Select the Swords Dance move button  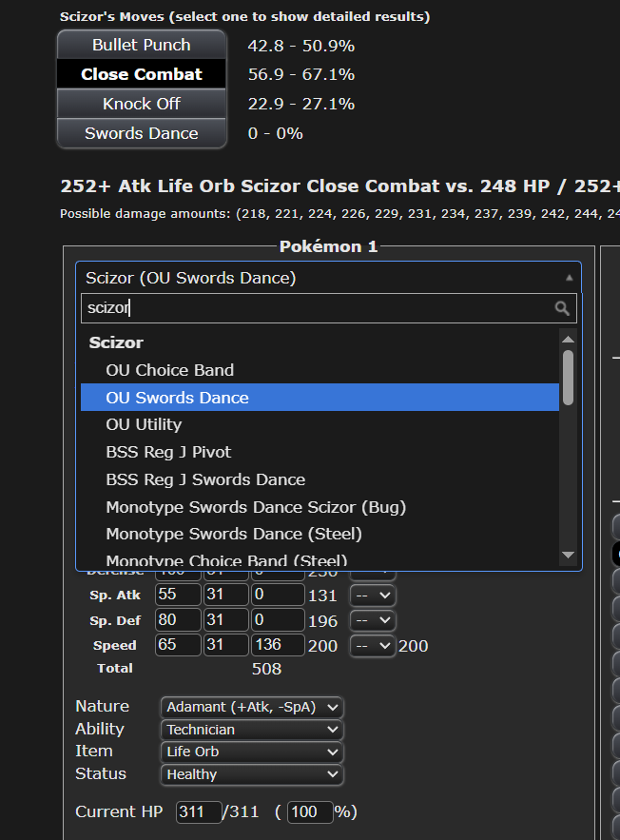(x=142, y=133)
